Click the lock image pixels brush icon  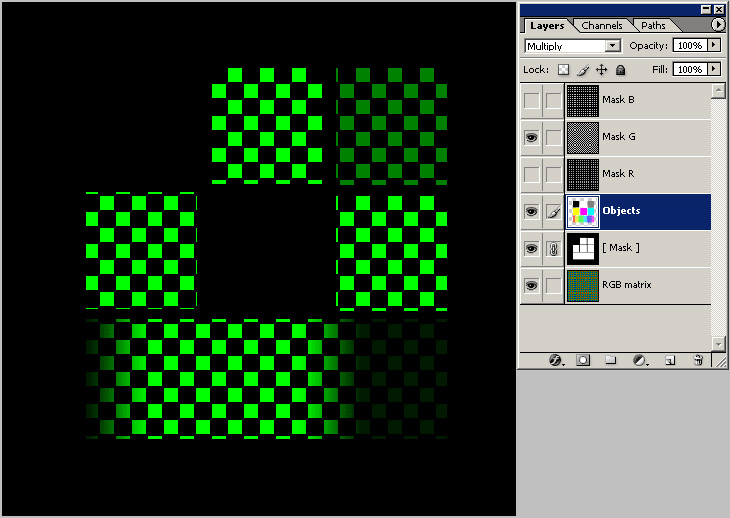click(583, 70)
